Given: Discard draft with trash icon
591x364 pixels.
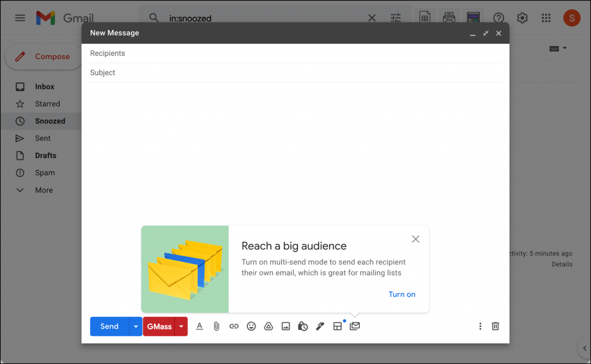Looking at the screenshot, I should point(495,327).
